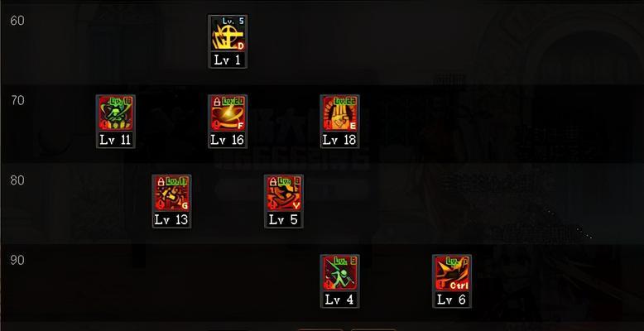Select the level 90 row marker
This screenshot has height=331, width=644.
tap(17, 260)
